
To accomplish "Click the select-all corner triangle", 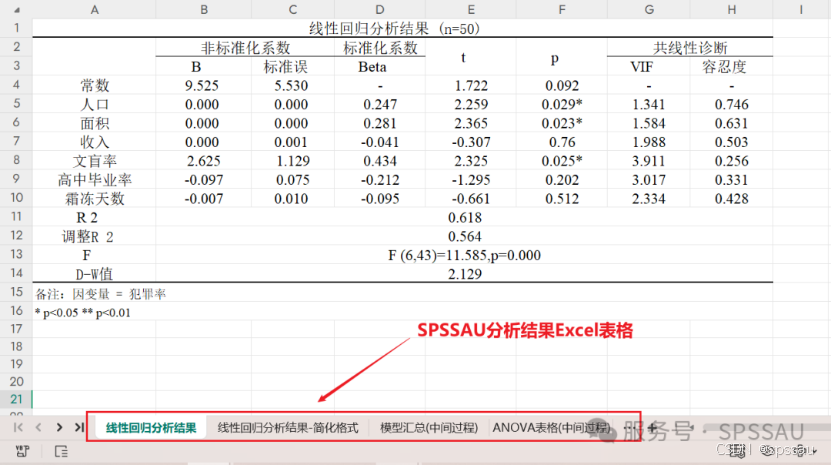I will coord(17,10).
